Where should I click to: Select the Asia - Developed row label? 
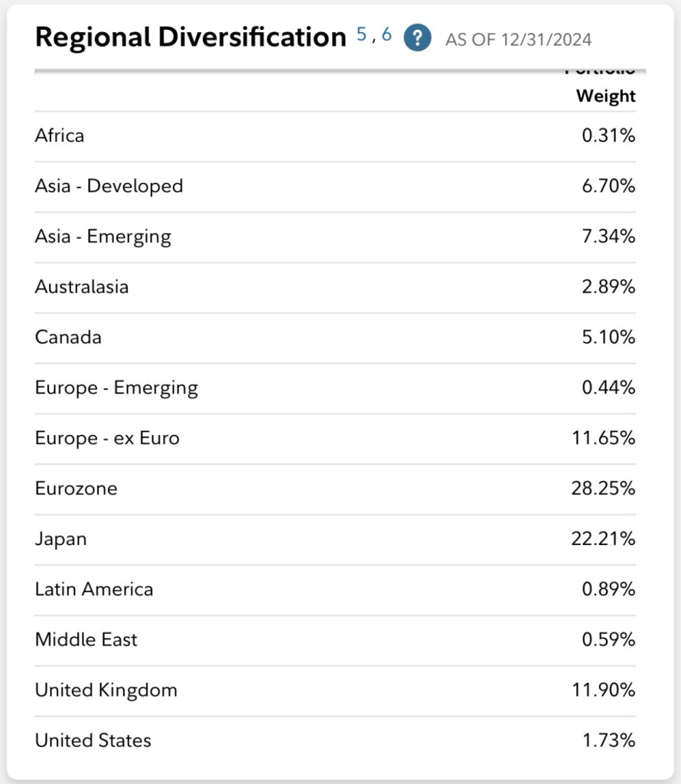point(109,186)
